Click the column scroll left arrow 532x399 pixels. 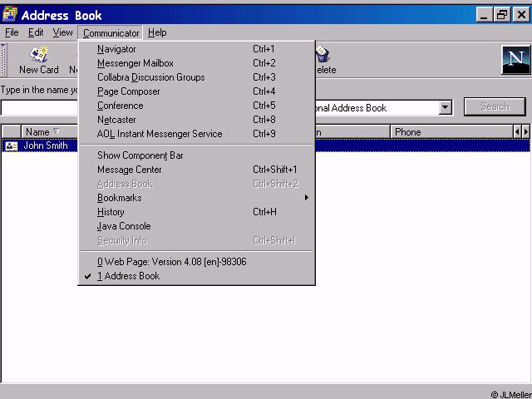pos(517,132)
